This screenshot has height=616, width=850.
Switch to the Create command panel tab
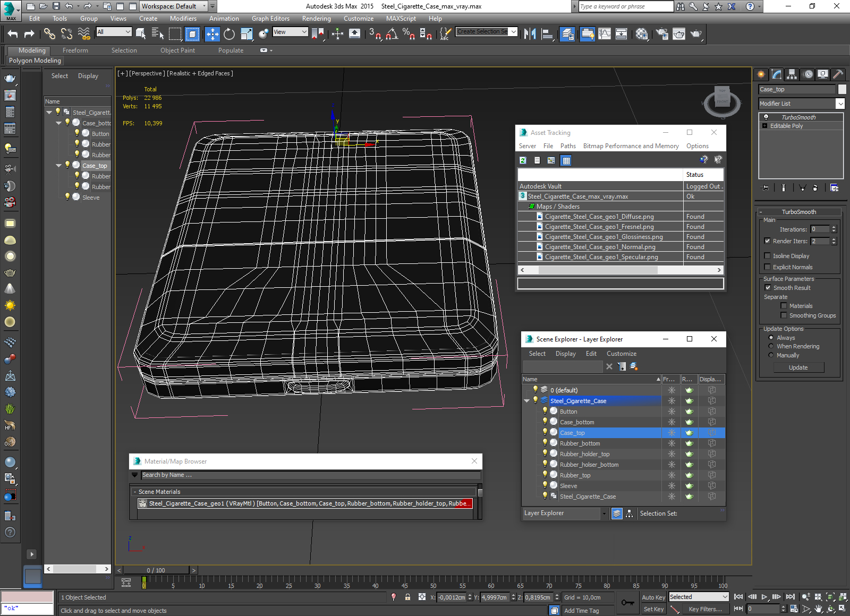coord(761,74)
